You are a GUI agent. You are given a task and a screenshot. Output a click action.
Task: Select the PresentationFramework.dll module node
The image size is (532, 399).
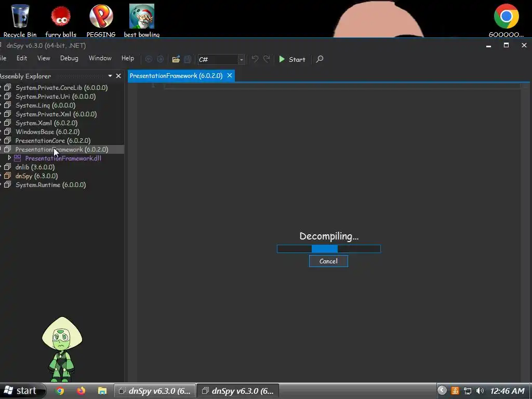pos(63,158)
